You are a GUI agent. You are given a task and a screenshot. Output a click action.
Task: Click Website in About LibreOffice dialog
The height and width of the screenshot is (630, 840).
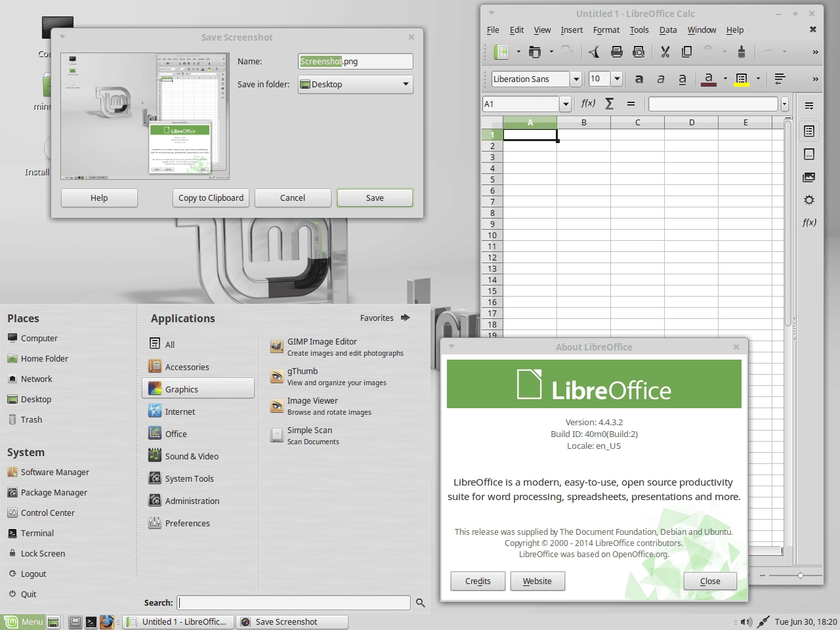click(537, 581)
